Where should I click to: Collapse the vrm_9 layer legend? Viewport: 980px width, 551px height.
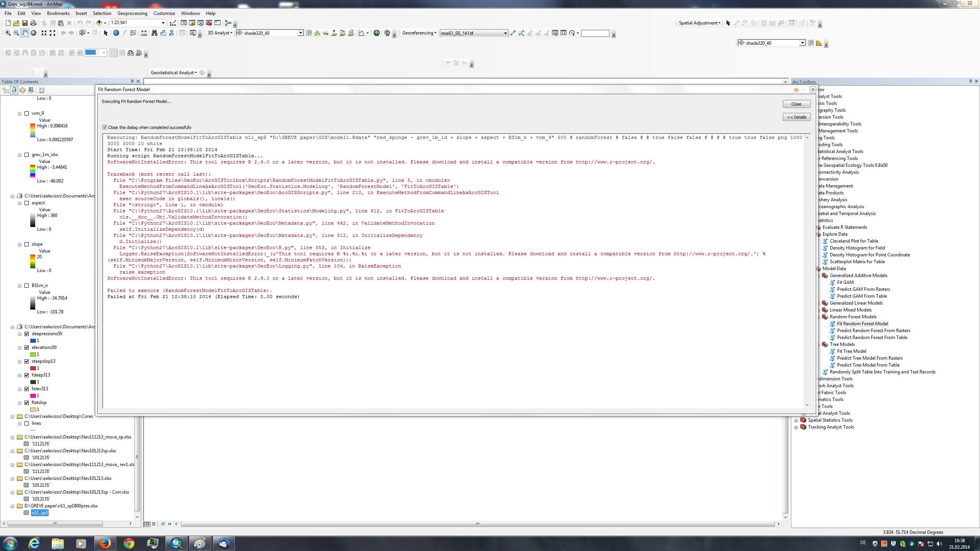pos(20,114)
